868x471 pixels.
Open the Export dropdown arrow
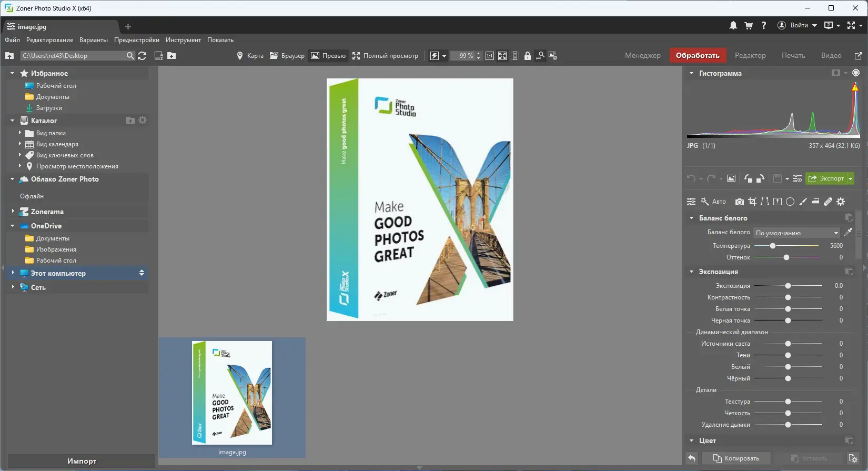(850, 178)
